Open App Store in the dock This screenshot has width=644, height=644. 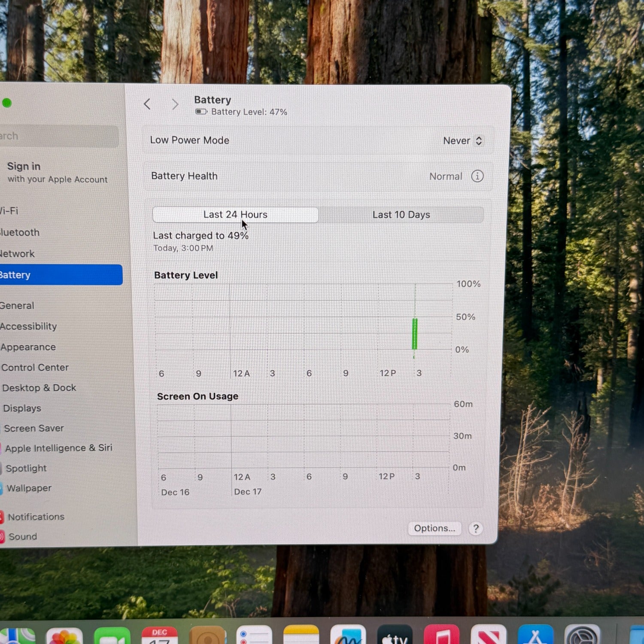pos(535,636)
